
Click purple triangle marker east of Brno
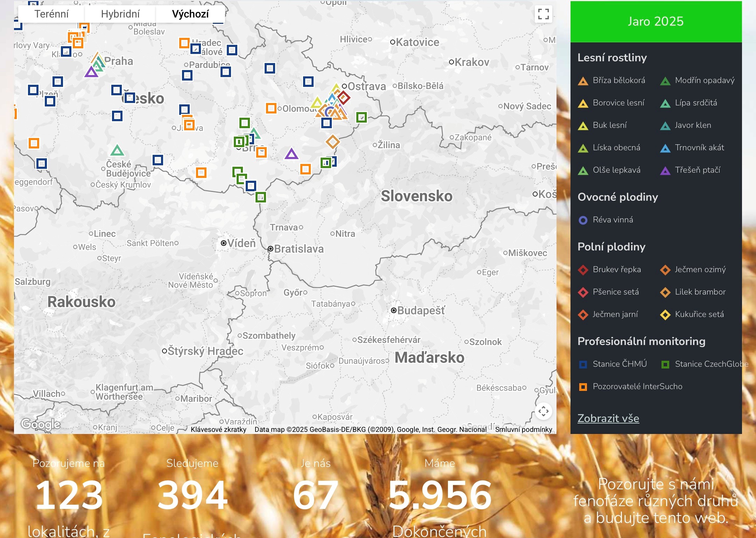(x=291, y=153)
